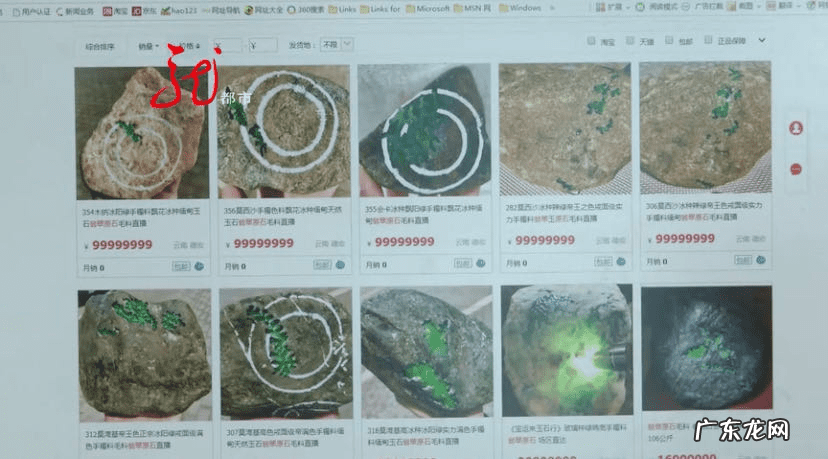
Task: Click the maximum price input field
Action: coord(264,45)
